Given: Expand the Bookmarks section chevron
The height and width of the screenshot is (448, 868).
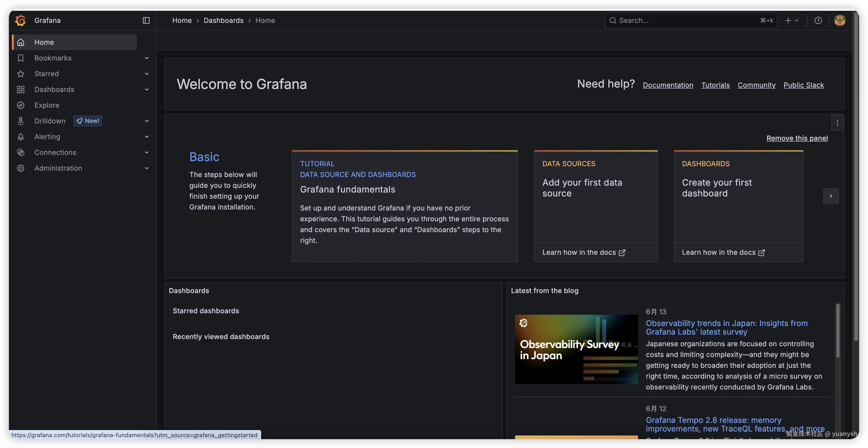Looking at the screenshot, I should pyautogui.click(x=146, y=58).
